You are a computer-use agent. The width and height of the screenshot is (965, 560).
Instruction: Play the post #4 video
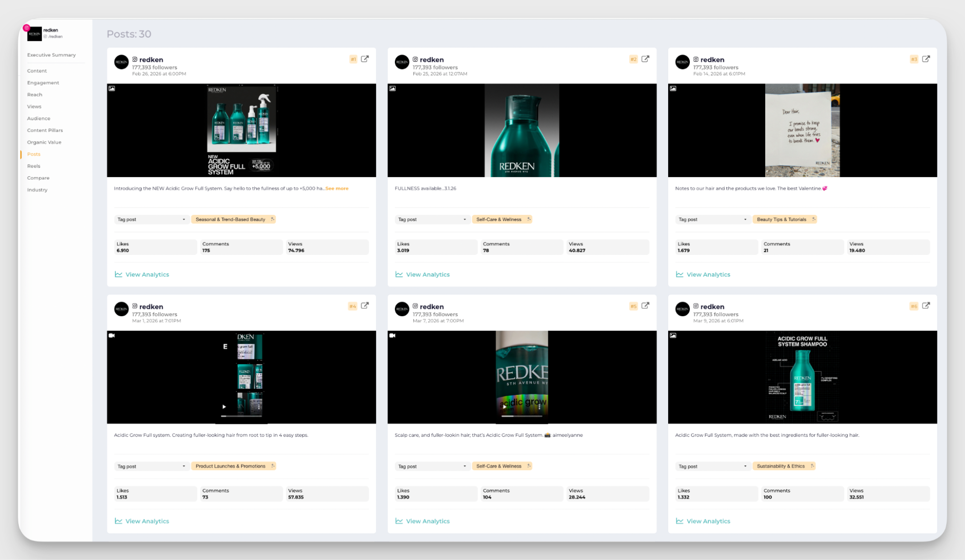point(224,406)
